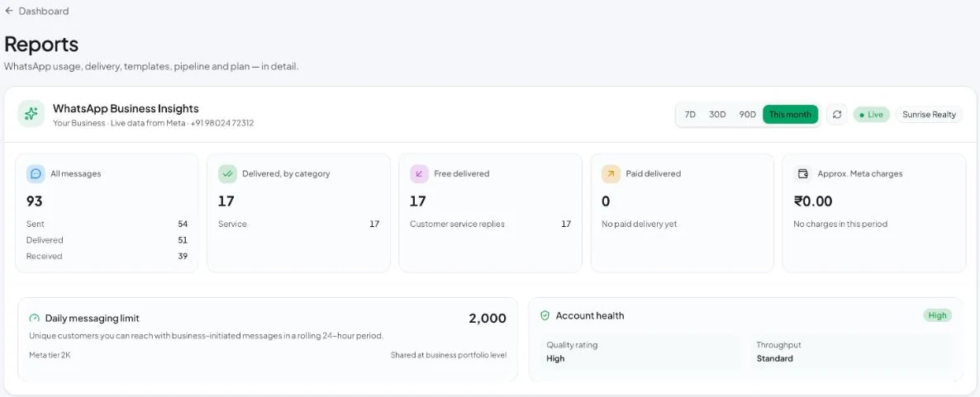980x397 pixels.
Task: Click the Service category row label
Action: 232,224
